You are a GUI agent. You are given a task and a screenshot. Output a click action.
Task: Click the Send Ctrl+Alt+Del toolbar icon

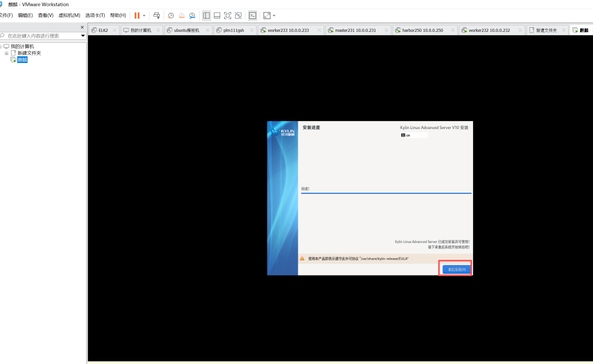click(x=156, y=16)
